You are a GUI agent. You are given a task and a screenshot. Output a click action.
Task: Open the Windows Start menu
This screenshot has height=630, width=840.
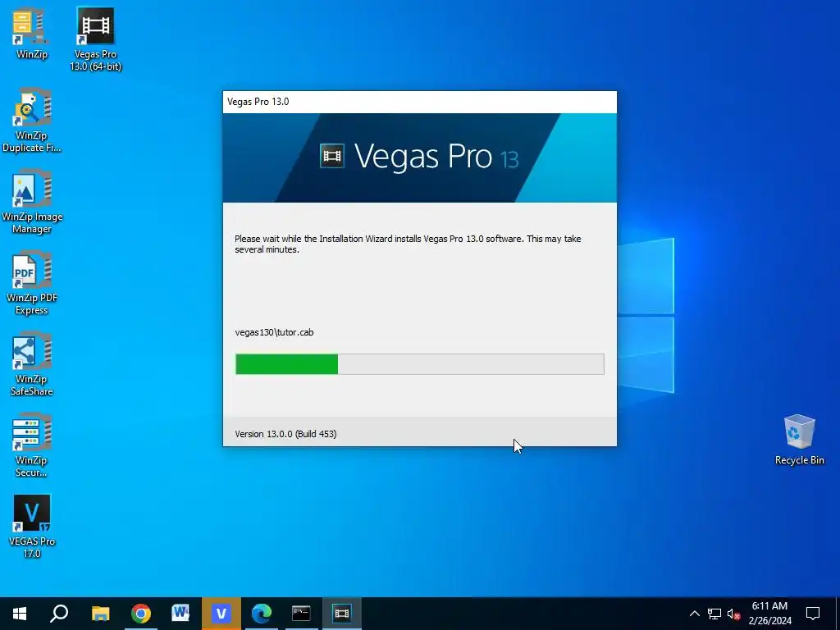(20, 614)
